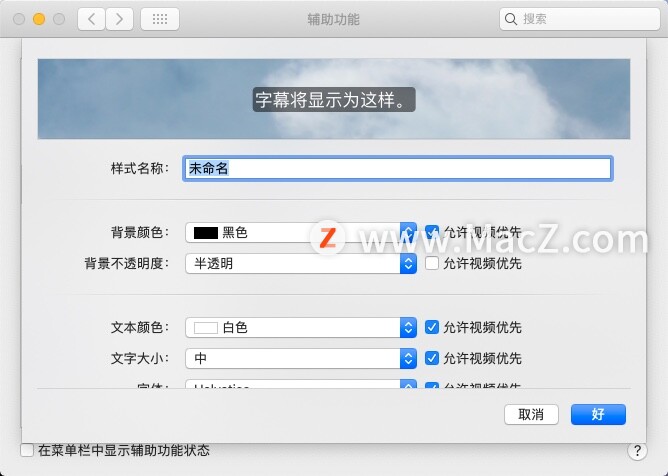This screenshot has width=668, height=476.
Task: Click the 取消 button
Action: coord(531,414)
